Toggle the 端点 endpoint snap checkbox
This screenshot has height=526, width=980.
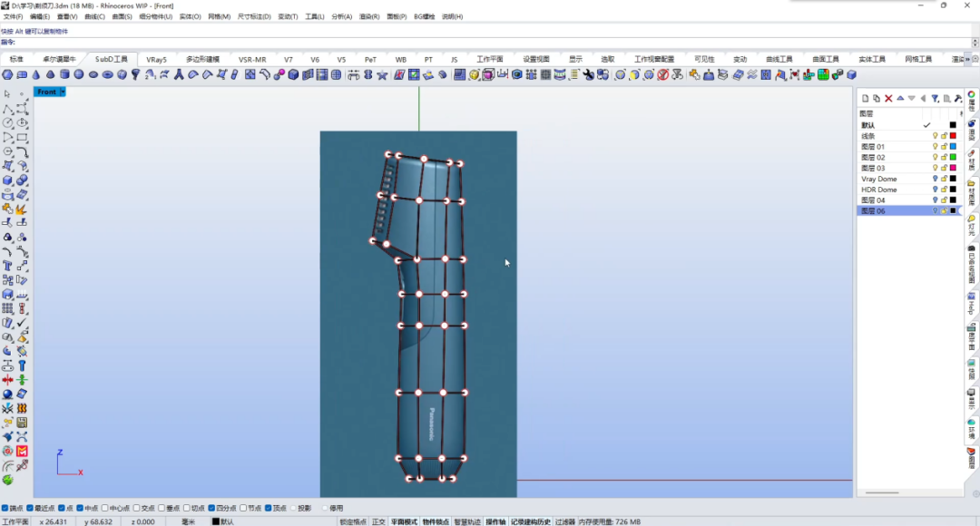(x=5, y=509)
